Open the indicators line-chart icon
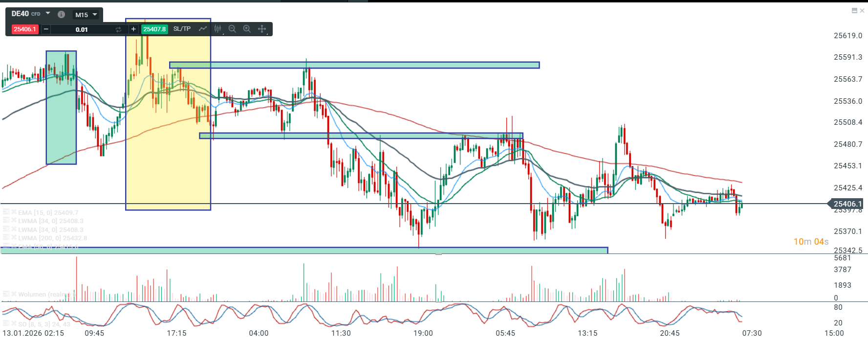Viewport: 868px width, 346px height. pos(202,29)
